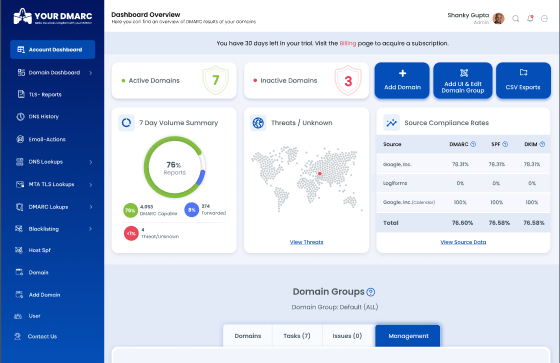The width and height of the screenshot is (560, 363).
Task: Click the DMARC column help icon
Action: [x=473, y=144]
